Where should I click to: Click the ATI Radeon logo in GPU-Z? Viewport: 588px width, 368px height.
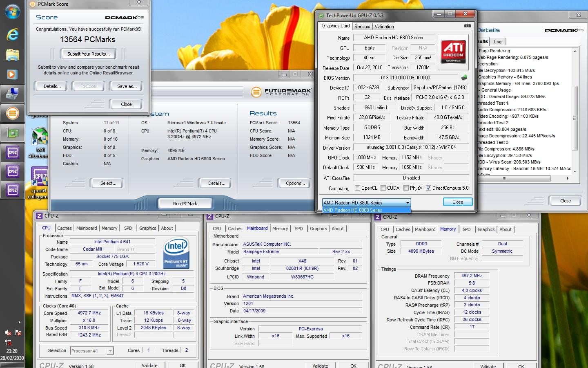coord(453,52)
